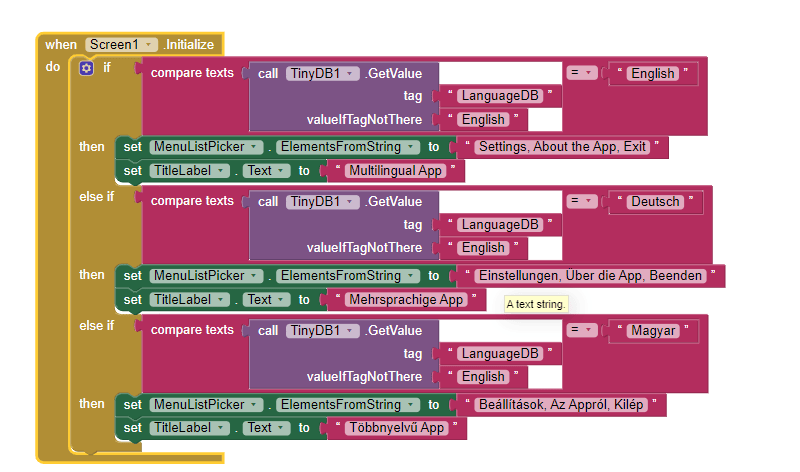Image resolution: width=800 pixels, height=472 pixels.
Task: Select 'tag' label in the Magyar comparison
Action: point(413,354)
